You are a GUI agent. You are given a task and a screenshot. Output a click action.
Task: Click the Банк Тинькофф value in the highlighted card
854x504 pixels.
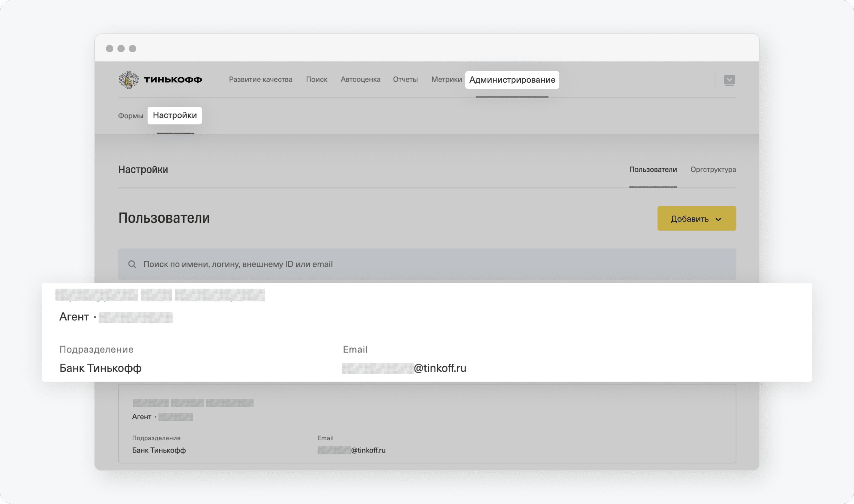(x=100, y=368)
